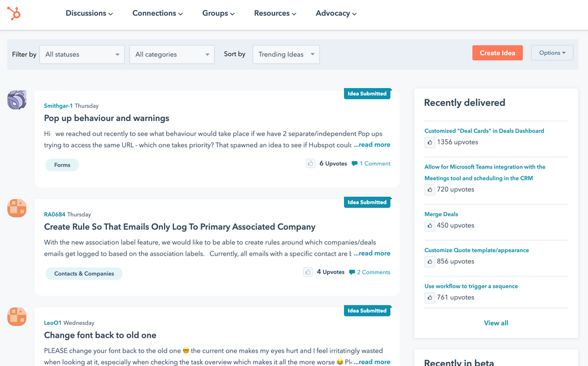Screen dimensions: 588x366
Task: Click the upvote icon for Use workflow to trigger a sequence
Action: (429, 297)
